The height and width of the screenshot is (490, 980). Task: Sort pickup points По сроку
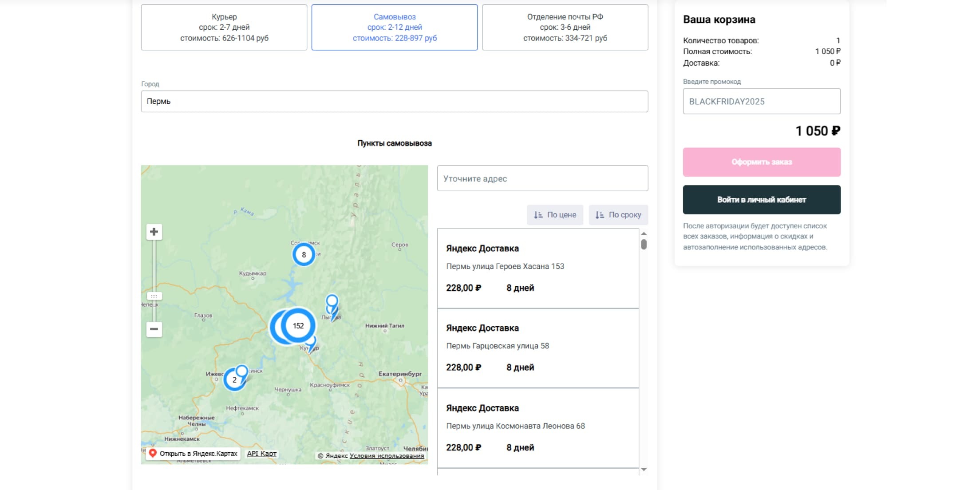(618, 215)
